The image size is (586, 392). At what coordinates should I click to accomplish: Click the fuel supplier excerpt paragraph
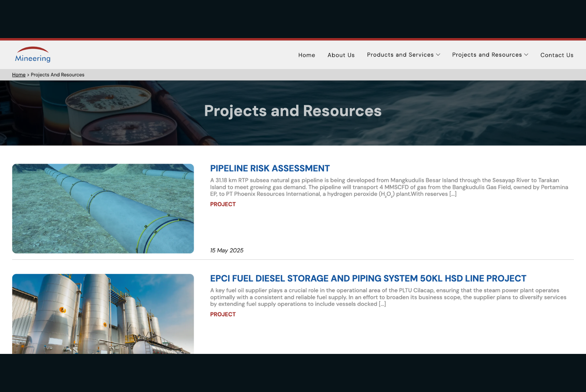[x=388, y=297]
